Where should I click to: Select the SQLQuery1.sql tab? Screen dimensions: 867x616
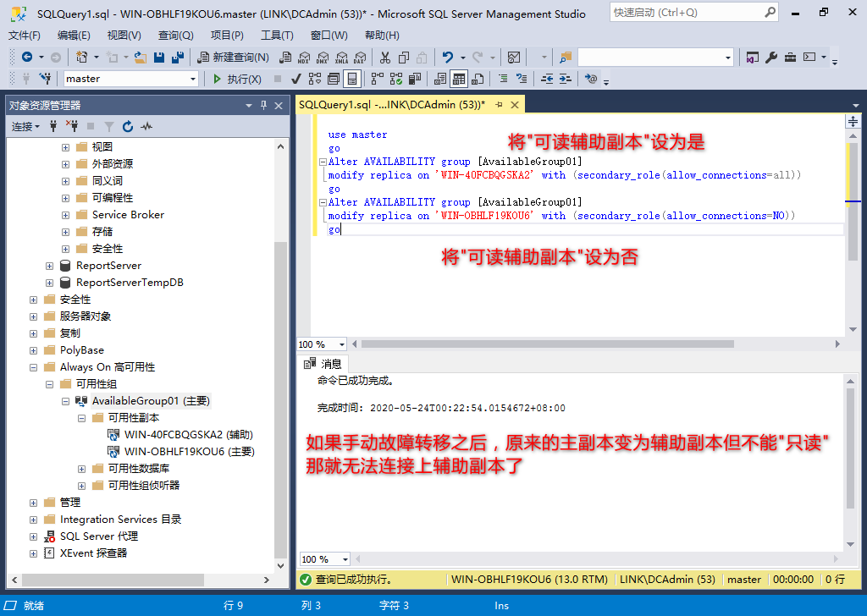[392, 104]
